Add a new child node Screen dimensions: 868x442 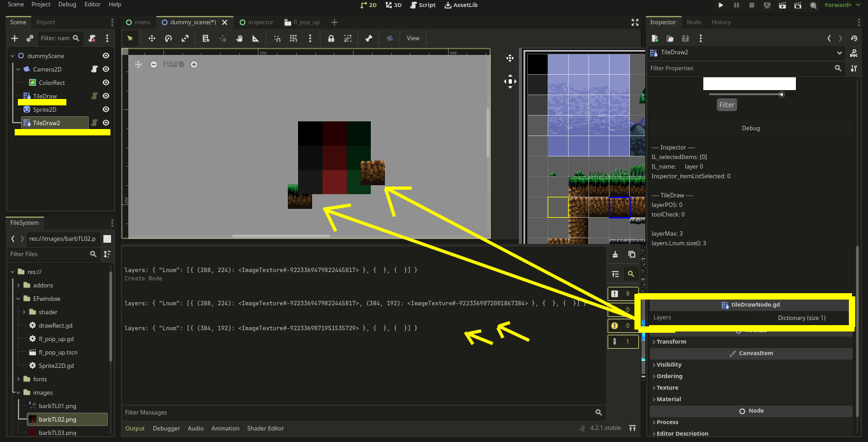[15, 38]
